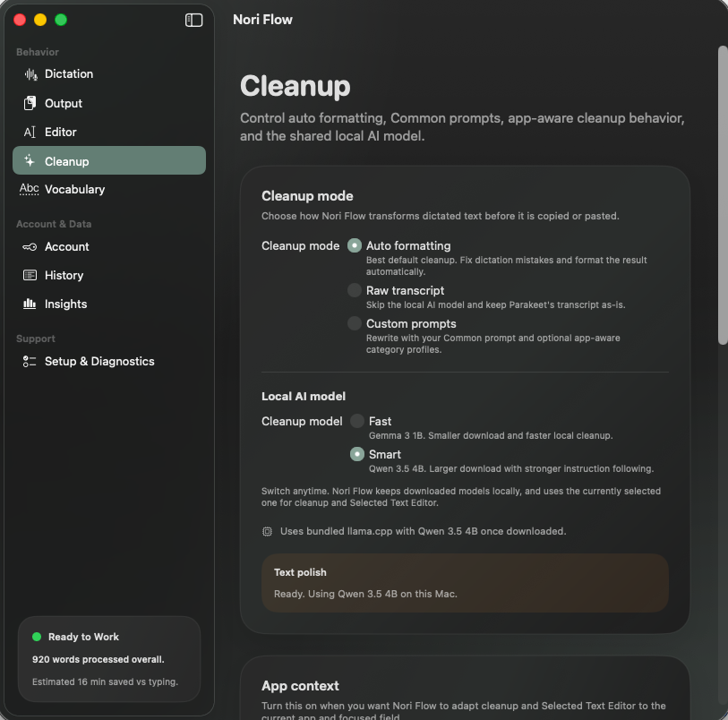Click the vertical scrollbar on the right
The width and height of the screenshot is (728, 720).
723,195
